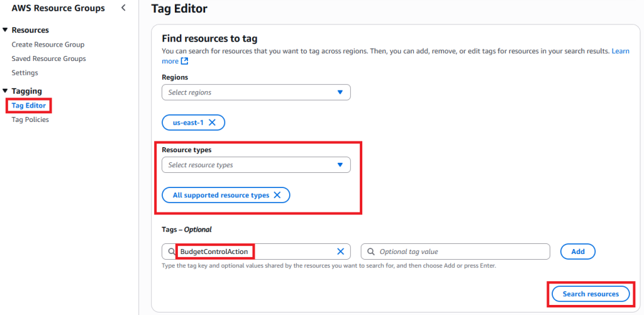Viewport: 644px width, 315px height.
Task: Remove All supported resource types chip
Action: [x=277, y=195]
